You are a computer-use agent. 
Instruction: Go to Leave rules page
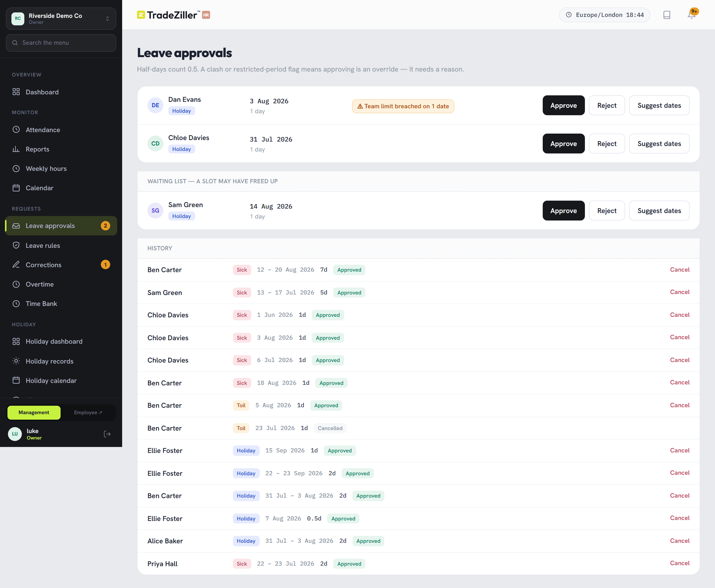pyautogui.click(x=61, y=245)
